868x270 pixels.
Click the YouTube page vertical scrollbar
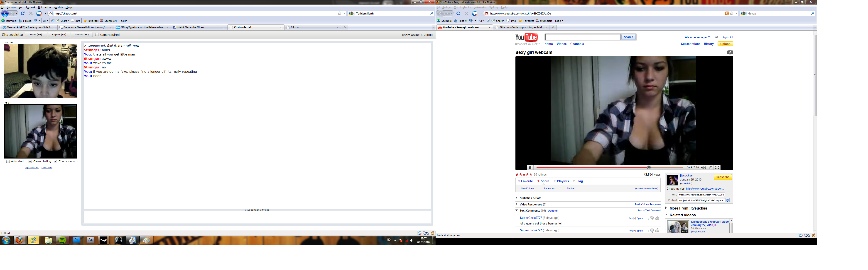[815, 75]
